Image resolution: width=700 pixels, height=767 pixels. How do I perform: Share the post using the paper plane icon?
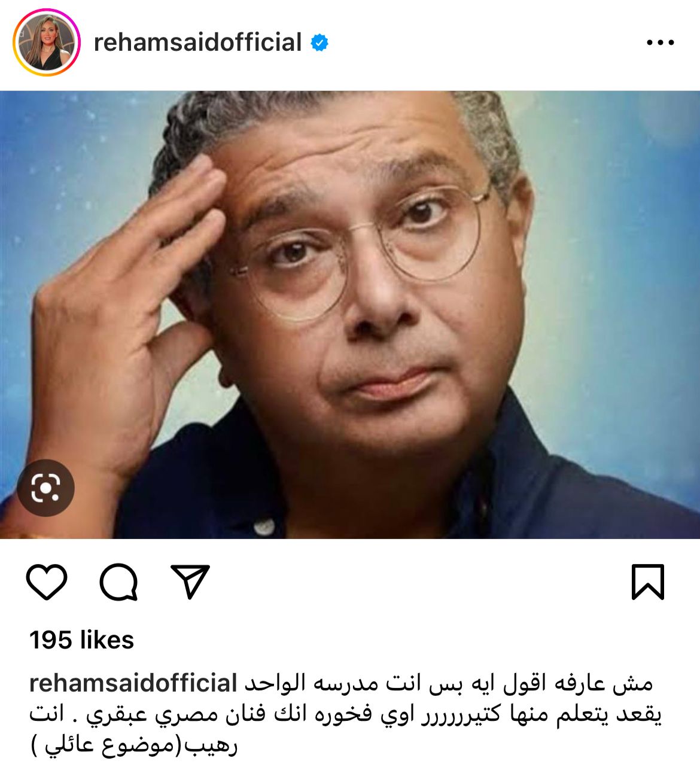click(x=190, y=581)
